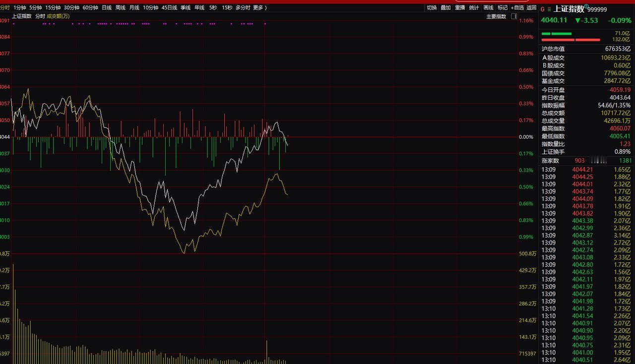Click the 切换 toolbar button
The height and width of the screenshot is (364, 635).
tap(432, 7)
